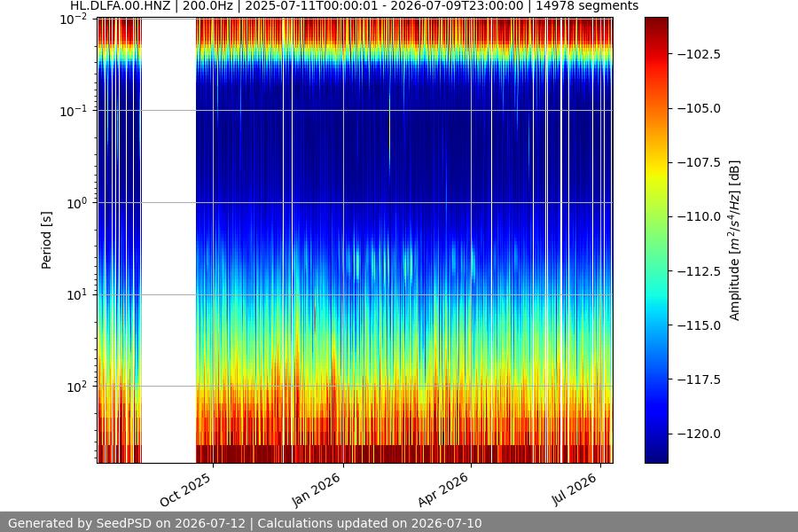798x532 pixels.
Task: Click the 10¹ y-axis tick label
Action: [77, 295]
